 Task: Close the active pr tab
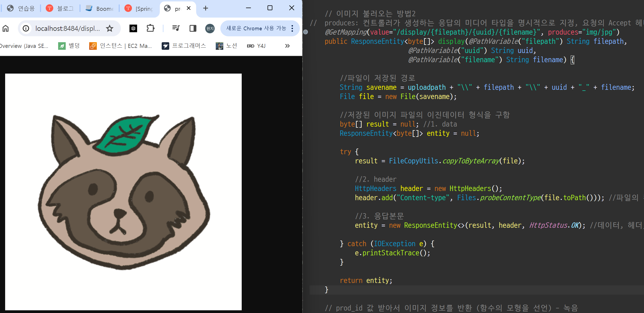click(x=189, y=8)
